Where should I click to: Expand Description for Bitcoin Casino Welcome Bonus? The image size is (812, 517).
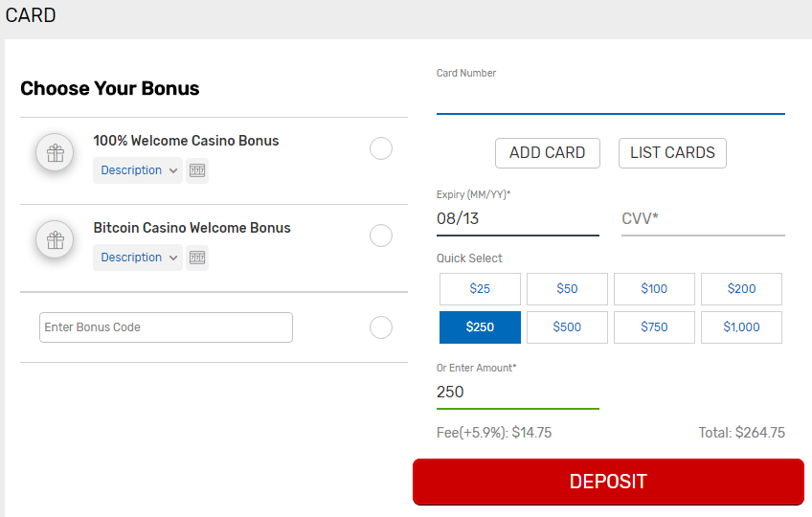pyautogui.click(x=138, y=258)
